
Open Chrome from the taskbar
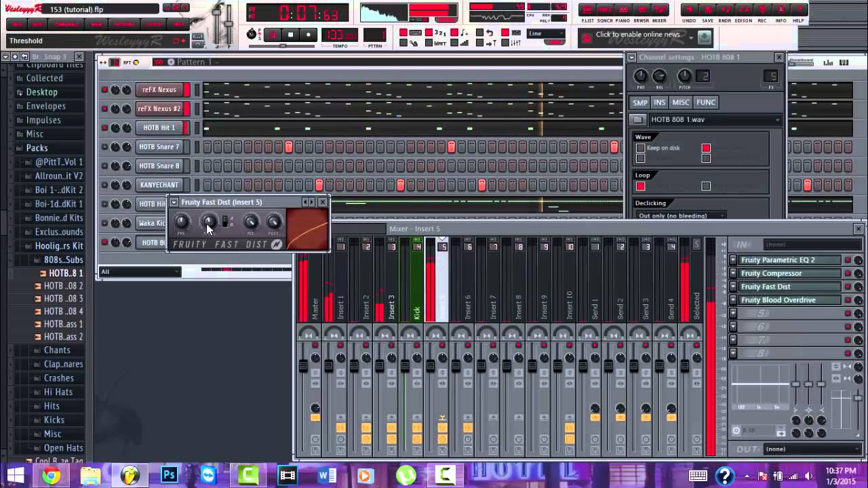(51, 476)
